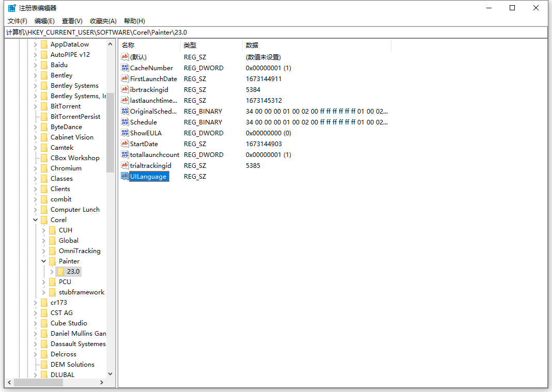Image resolution: width=552 pixels, height=392 pixels.
Task: Click the (默认) default value icon
Action: tap(124, 57)
